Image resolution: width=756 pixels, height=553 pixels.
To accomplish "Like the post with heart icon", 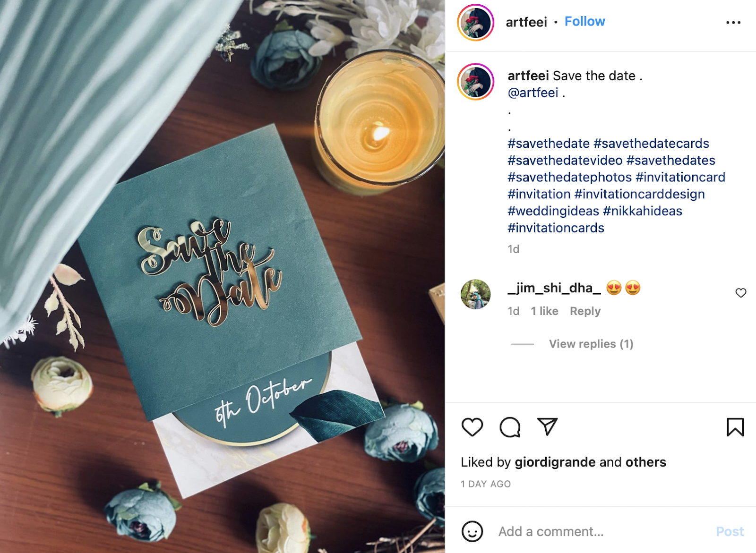I will (x=472, y=427).
